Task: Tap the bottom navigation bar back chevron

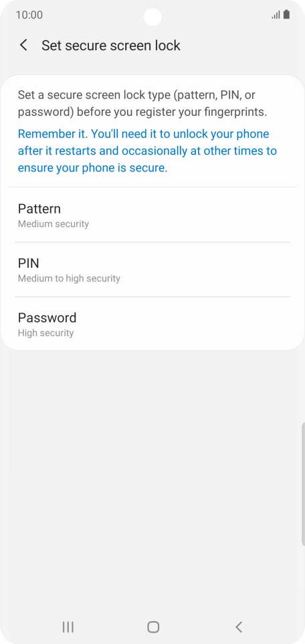Action: (x=239, y=627)
